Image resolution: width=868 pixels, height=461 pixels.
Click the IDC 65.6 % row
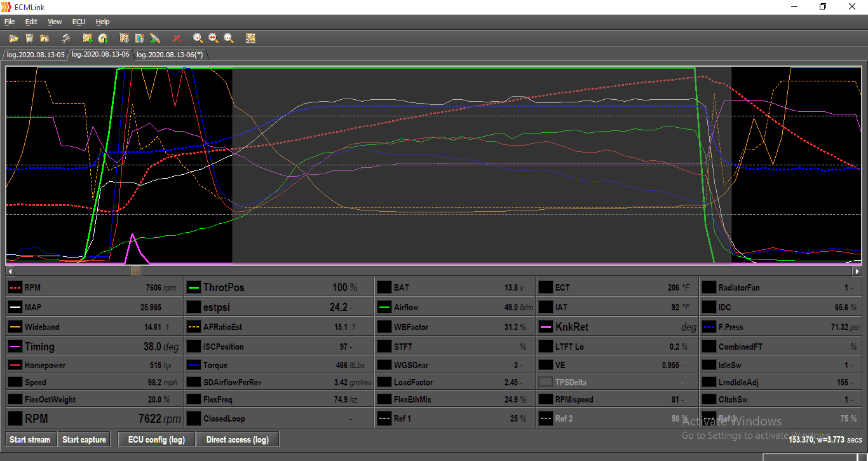coord(781,307)
